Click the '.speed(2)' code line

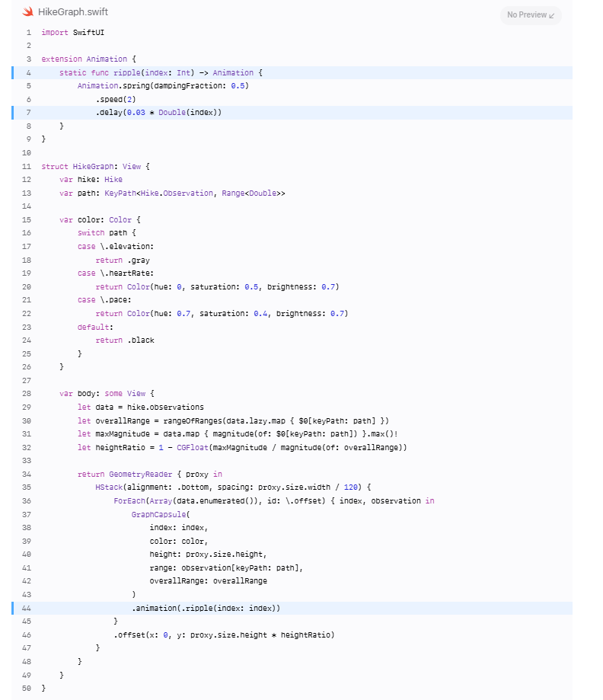tap(116, 99)
